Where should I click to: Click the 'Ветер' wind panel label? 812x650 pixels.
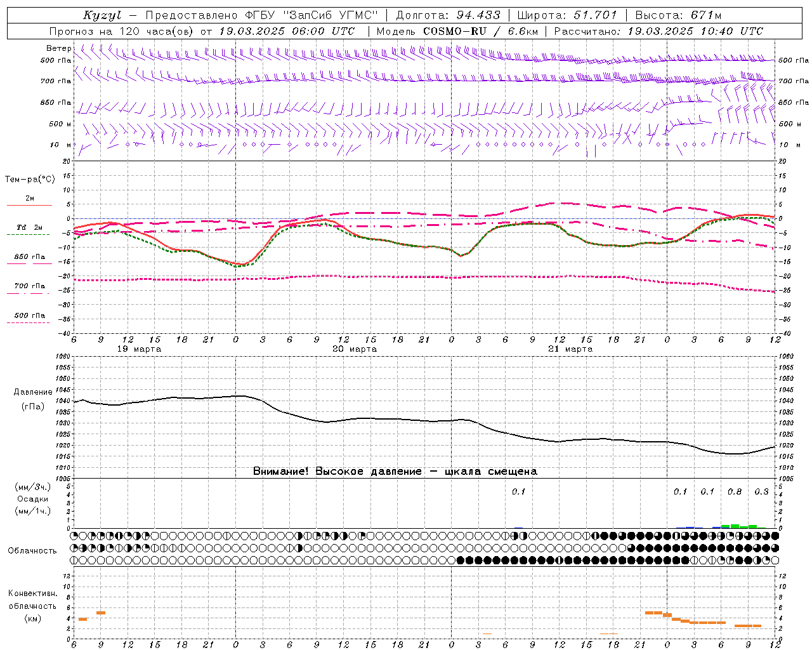pos(59,48)
